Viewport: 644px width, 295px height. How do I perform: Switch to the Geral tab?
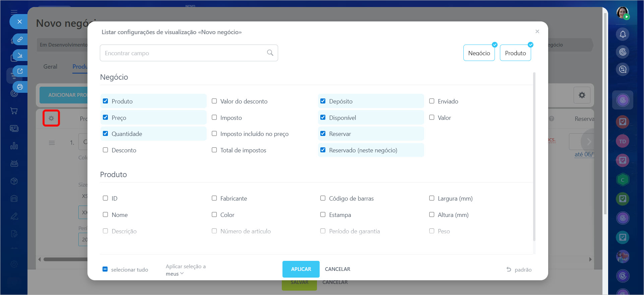click(50, 67)
